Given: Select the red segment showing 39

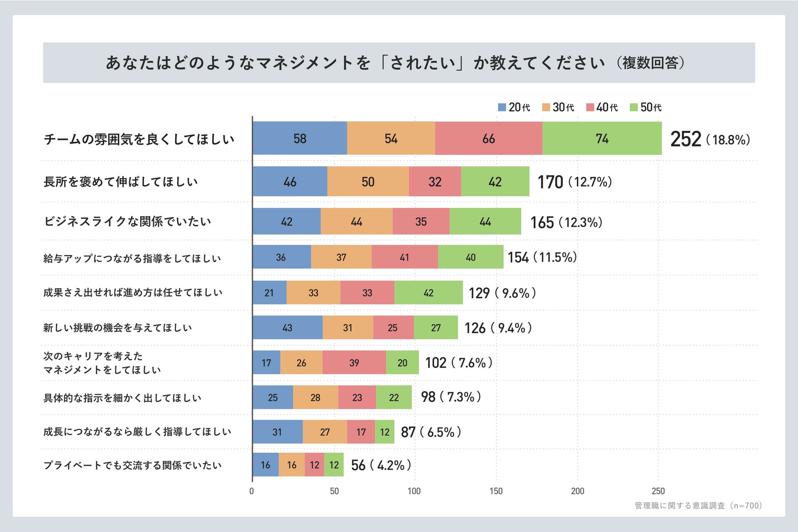Looking at the screenshot, I should coord(354,363).
